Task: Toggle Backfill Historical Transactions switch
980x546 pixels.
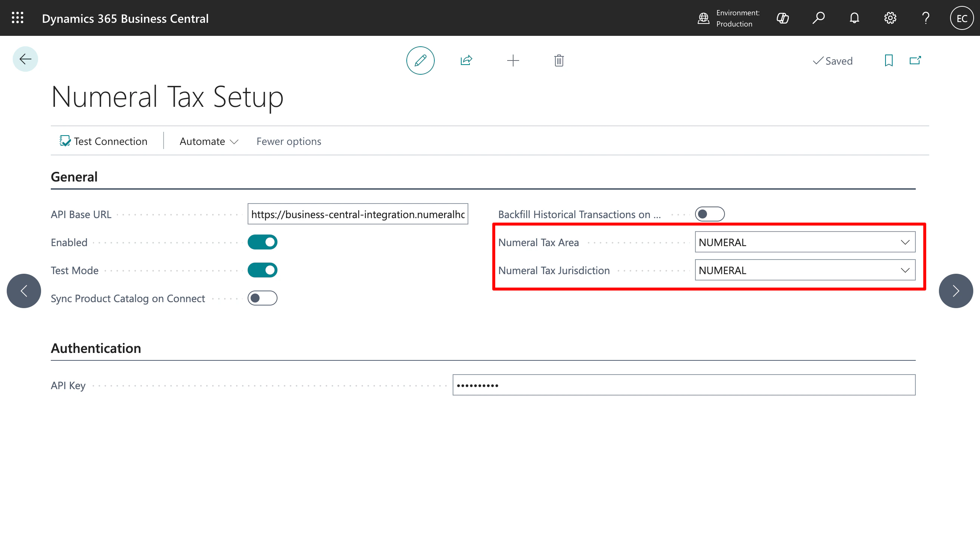Action: (x=710, y=214)
